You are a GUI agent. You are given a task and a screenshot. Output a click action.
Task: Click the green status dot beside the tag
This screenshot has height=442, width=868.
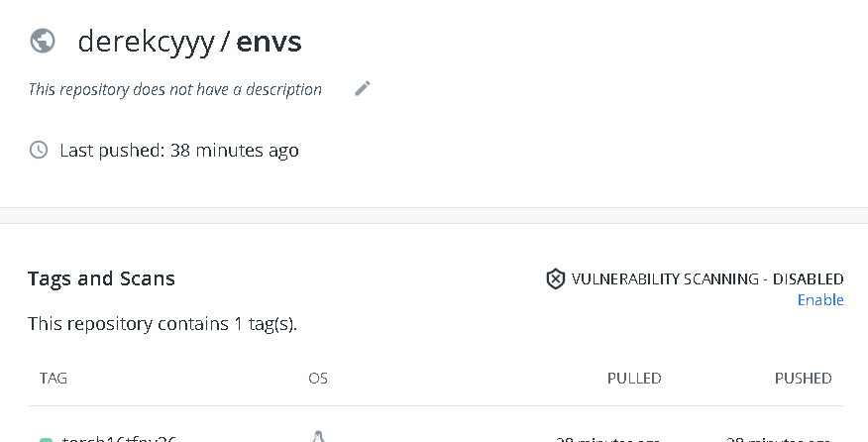[46, 439]
